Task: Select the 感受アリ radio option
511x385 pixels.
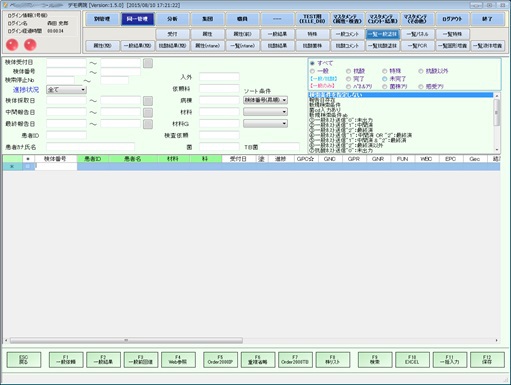Action: tap(421, 87)
